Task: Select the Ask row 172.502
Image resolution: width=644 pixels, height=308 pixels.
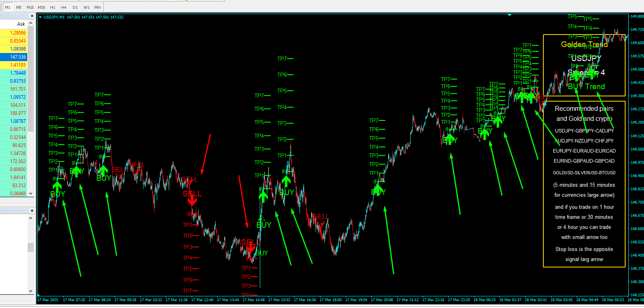Action: click(14, 161)
